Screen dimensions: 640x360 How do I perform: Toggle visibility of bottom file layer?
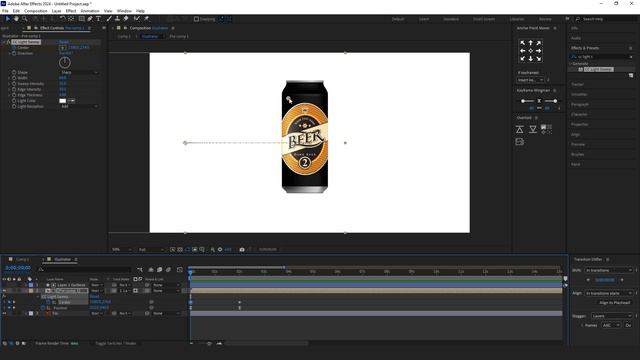4,313
